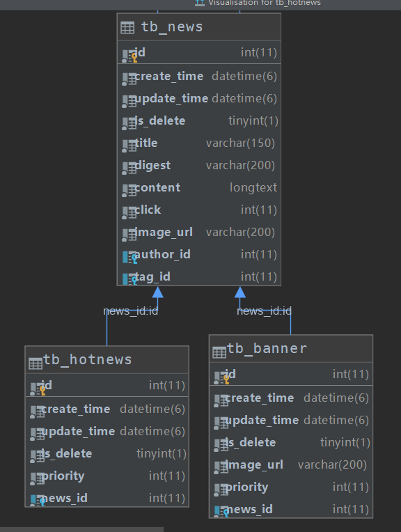Select the tb_news table title
401x532 pixels.
coord(172,26)
